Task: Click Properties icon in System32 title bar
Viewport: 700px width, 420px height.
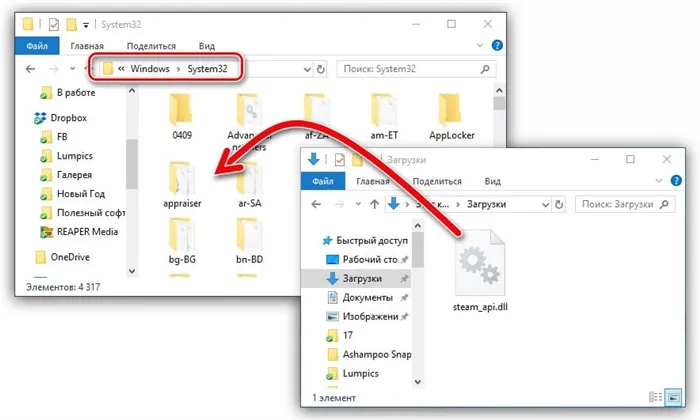Action: pyautogui.click(x=54, y=24)
